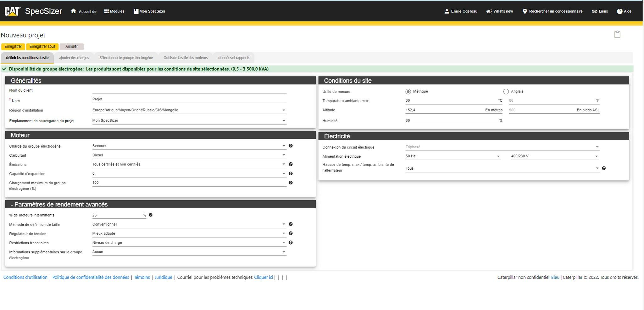
Task: Click help icon beside Régulateur de tension
Action: coord(291,233)
